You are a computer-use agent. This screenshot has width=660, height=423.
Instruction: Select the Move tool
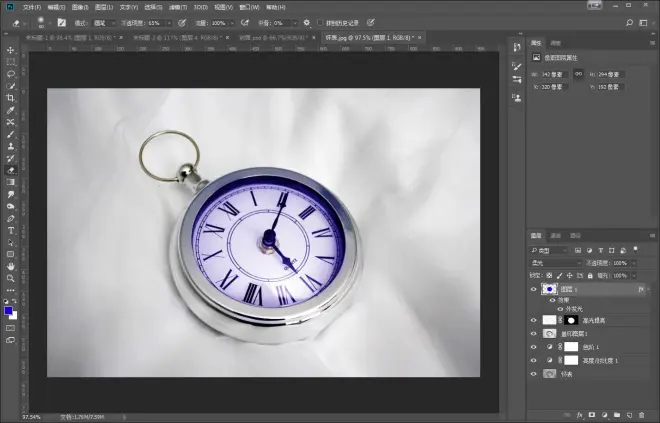pos(11,50)
